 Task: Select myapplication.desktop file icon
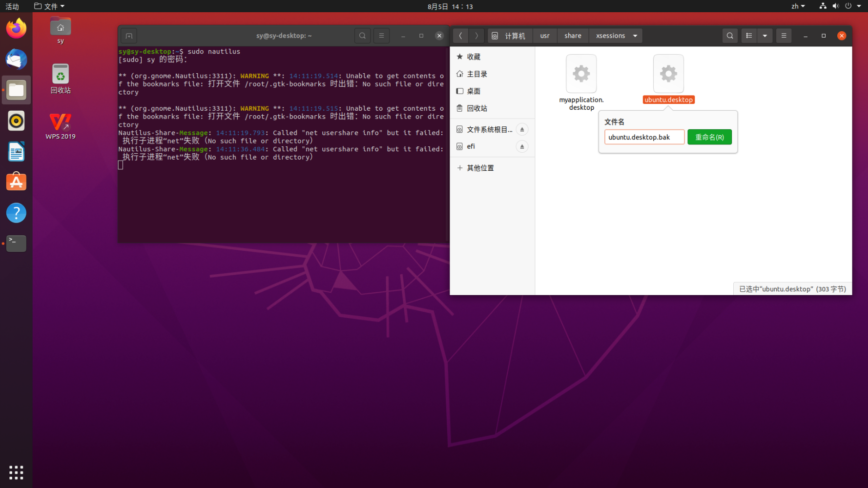point(581,74)
